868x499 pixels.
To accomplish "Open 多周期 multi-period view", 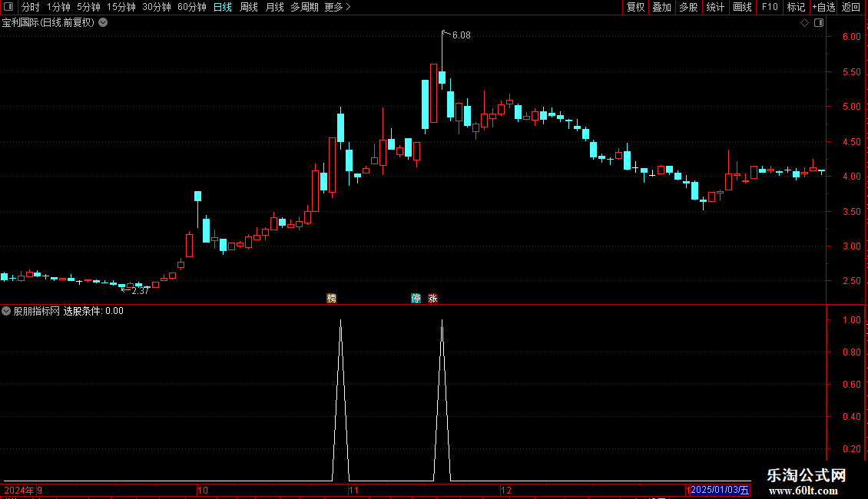I will [x=304, y=7].
